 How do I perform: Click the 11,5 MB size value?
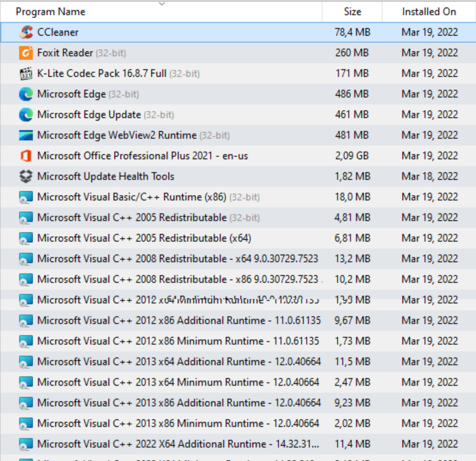click(353, 362)
